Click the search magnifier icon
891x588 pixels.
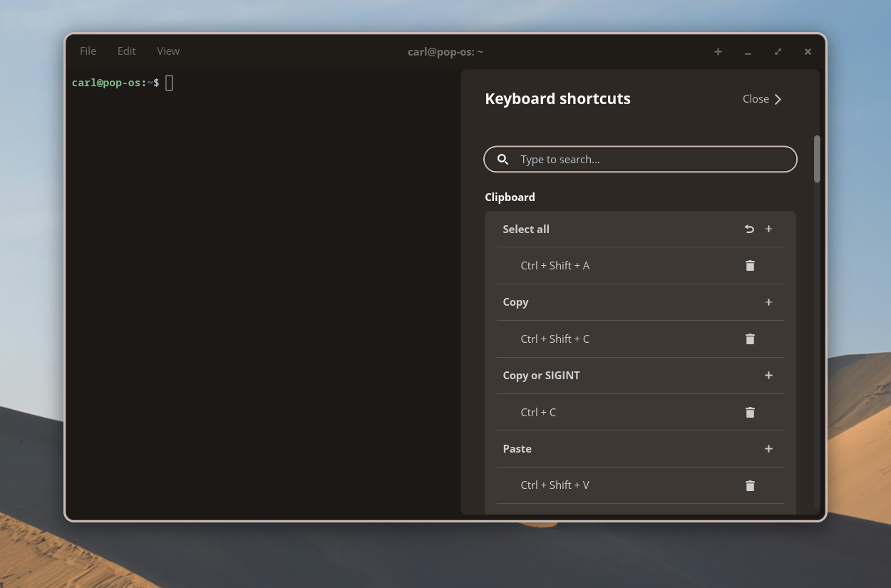pyautogui.click(x=503, y=160)
